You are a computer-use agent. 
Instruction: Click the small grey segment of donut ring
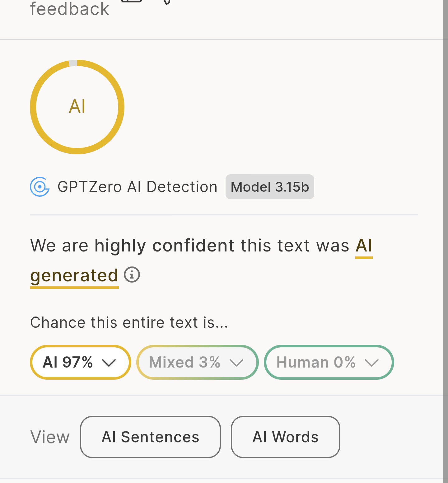[x=73, y=63]
